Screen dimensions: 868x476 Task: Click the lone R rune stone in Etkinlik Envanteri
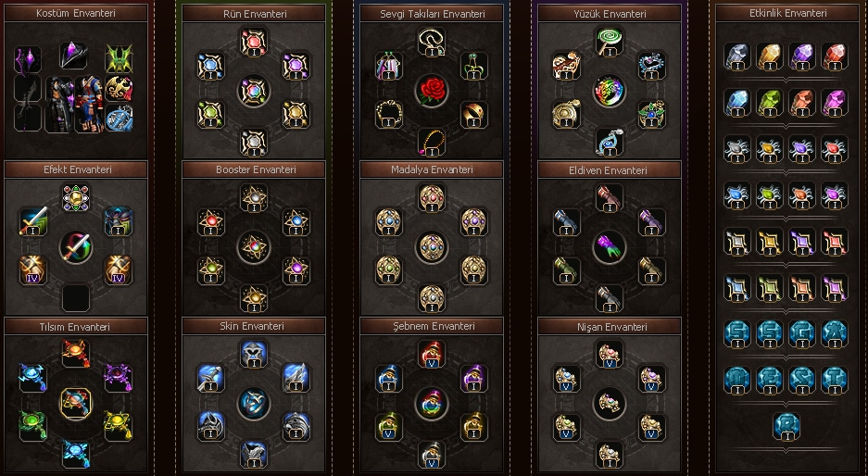point(786,427)
